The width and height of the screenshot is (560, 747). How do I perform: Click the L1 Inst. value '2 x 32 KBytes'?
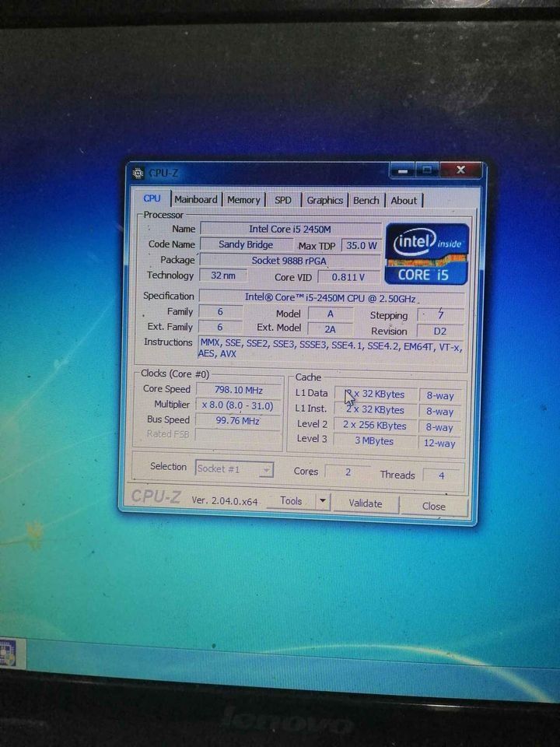coord(375,410)
